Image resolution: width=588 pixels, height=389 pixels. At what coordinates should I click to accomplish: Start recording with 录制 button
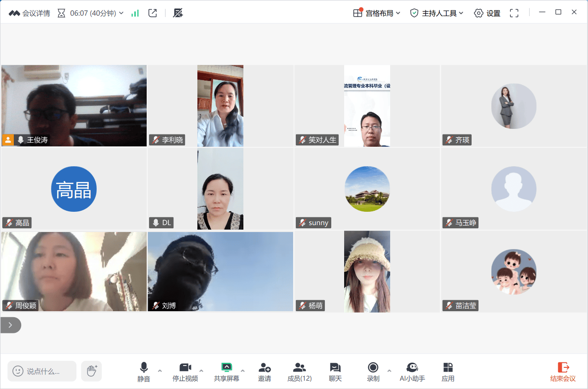tap(373, 372)
